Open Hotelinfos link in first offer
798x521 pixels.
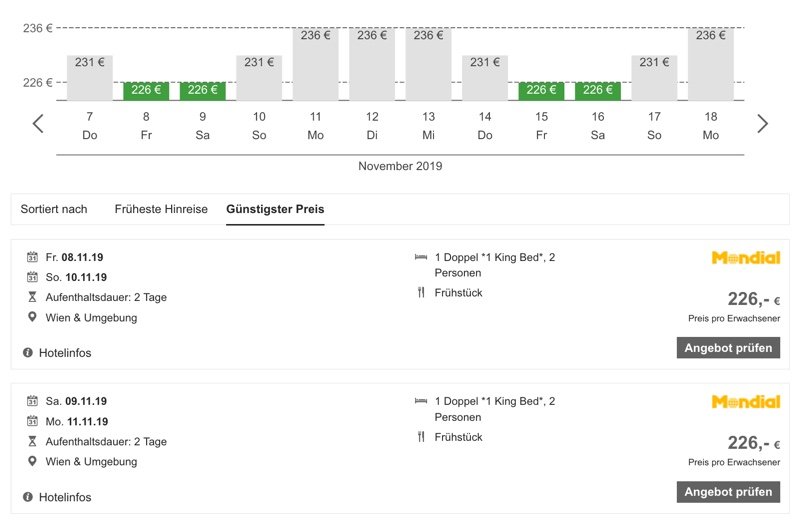65,353
